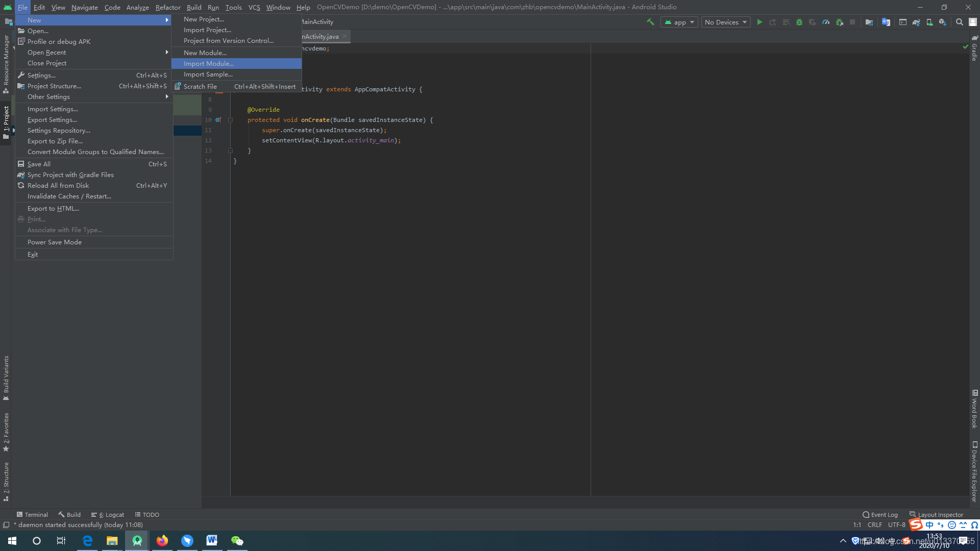Sync Project with Gradle elephant toolbar icon
The height and width of the screenshot is (551, 980).
[916, 22]
